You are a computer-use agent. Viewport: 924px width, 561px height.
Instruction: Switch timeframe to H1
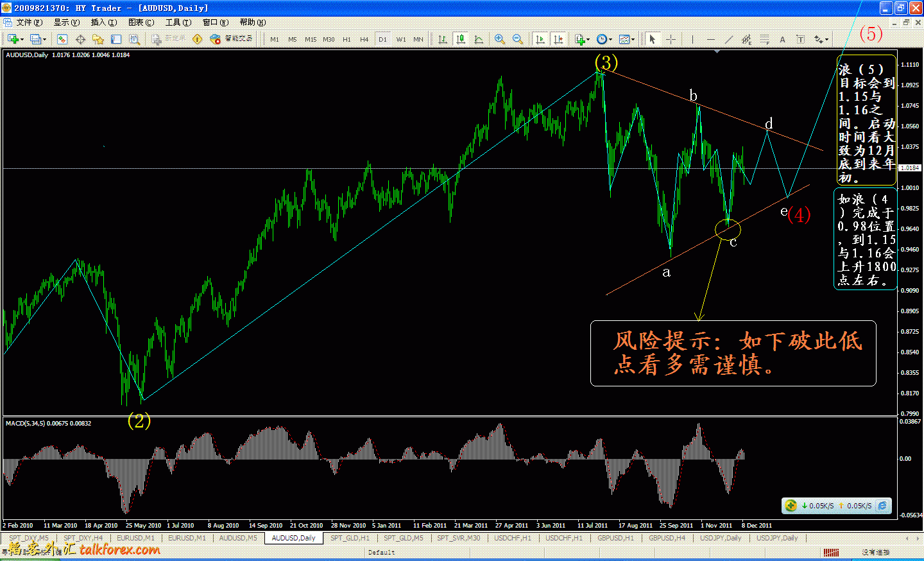click(x=346, y=39)
